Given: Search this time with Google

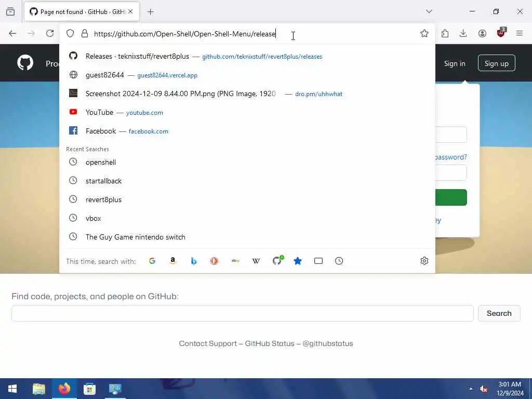Looking at the screenshot, I should point(152,261).
